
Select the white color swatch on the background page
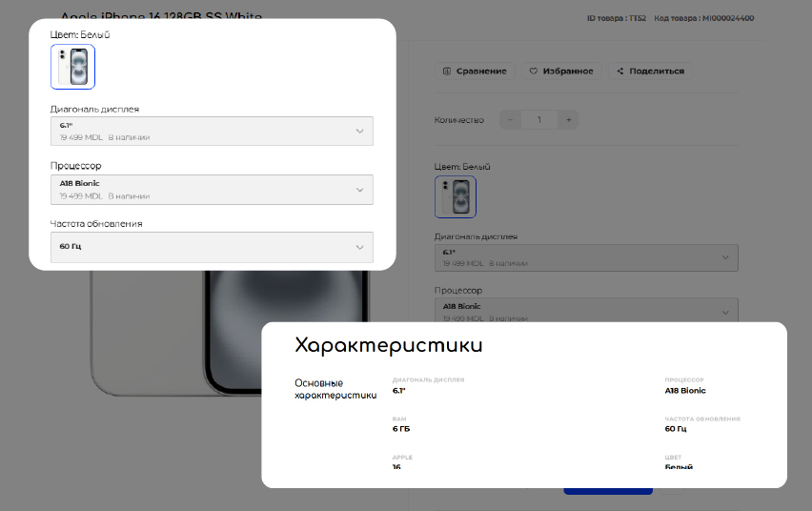point(456,197)
